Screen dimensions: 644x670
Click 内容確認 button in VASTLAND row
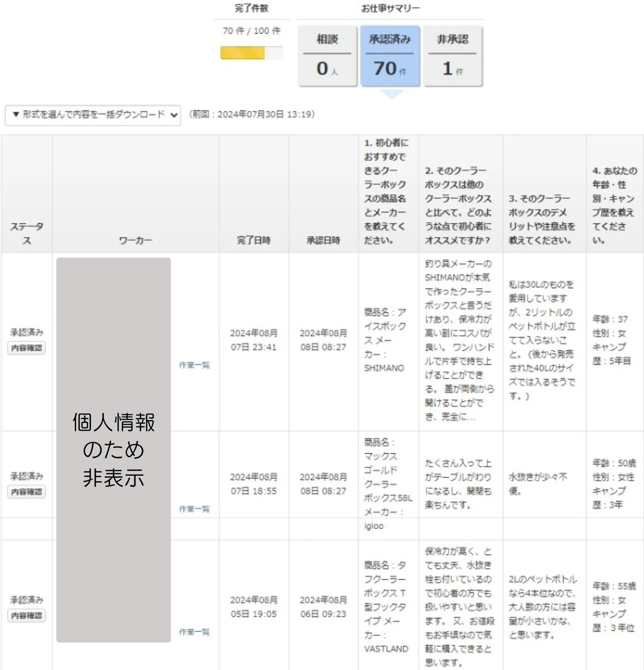point(26,616)
